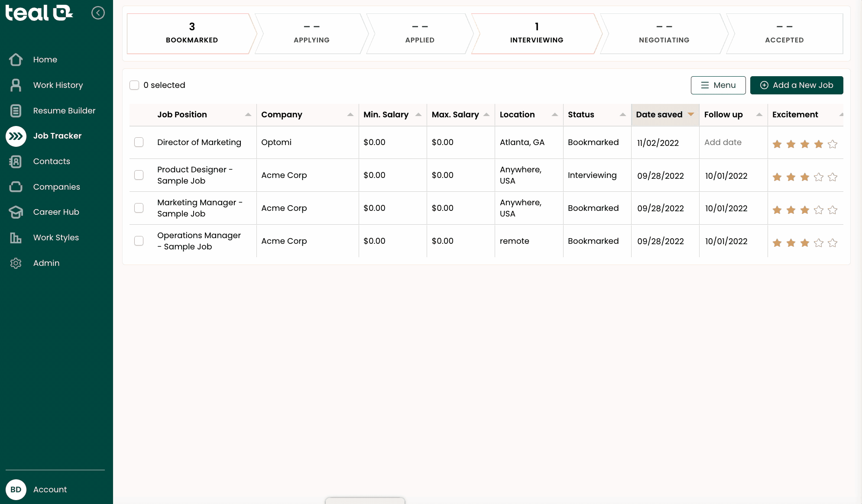Image resolution: width=862 pixels, height=504 pixels.
Task: Open Operations Manager - Sample Job
Action: [199, 241]
